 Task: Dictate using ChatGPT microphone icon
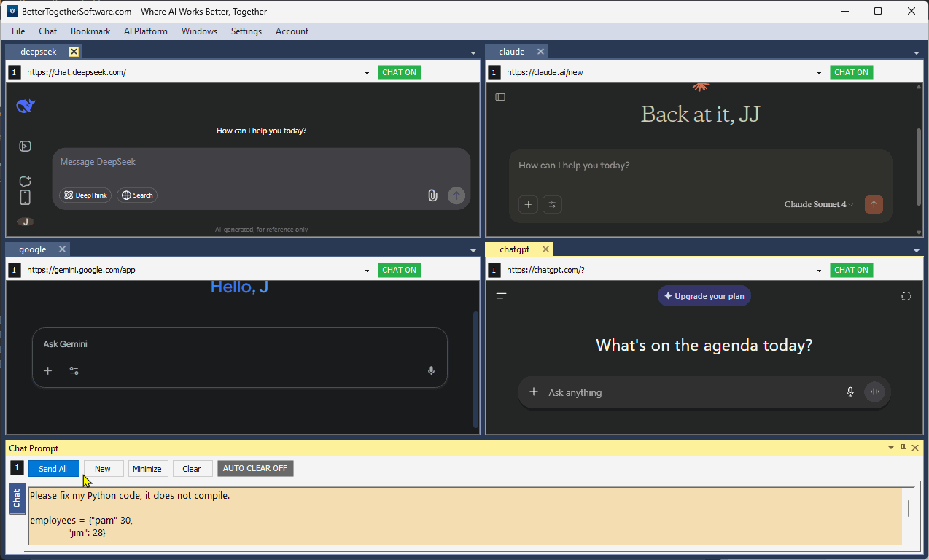850,392
